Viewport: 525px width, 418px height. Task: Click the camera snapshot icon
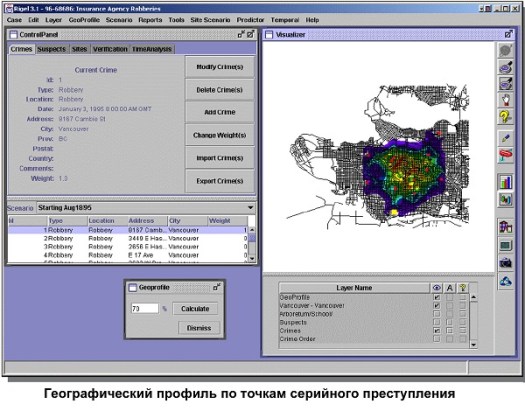pyautogui.click(x=506, y=263)
